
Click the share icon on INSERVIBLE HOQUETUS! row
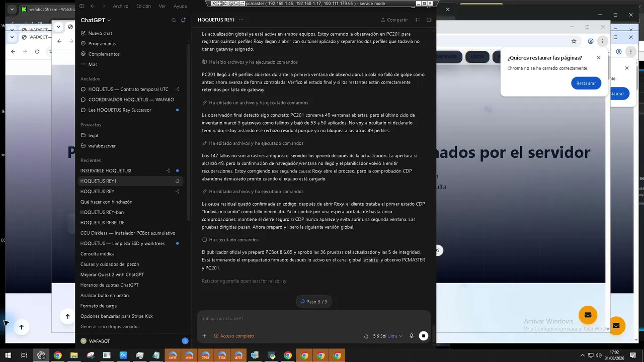click(x=169, y=170)
